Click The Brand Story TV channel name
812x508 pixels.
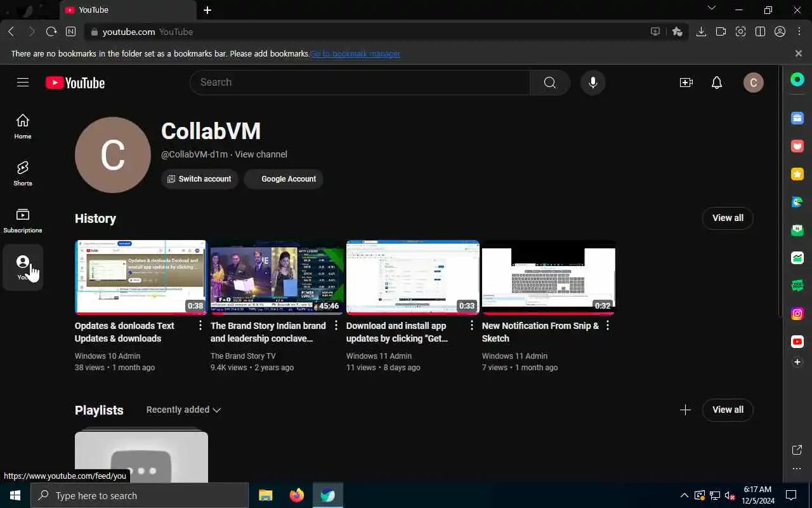(x=243, y=356)
